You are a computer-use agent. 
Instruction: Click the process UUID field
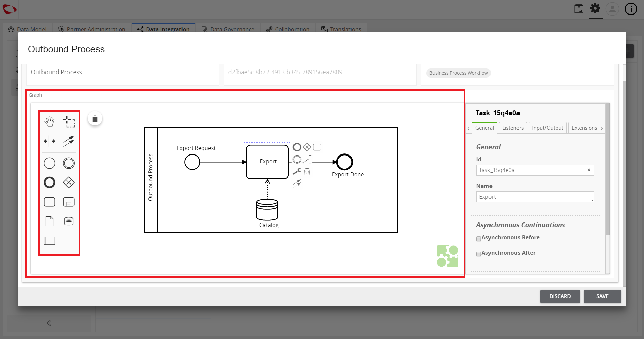pos(320,72)
